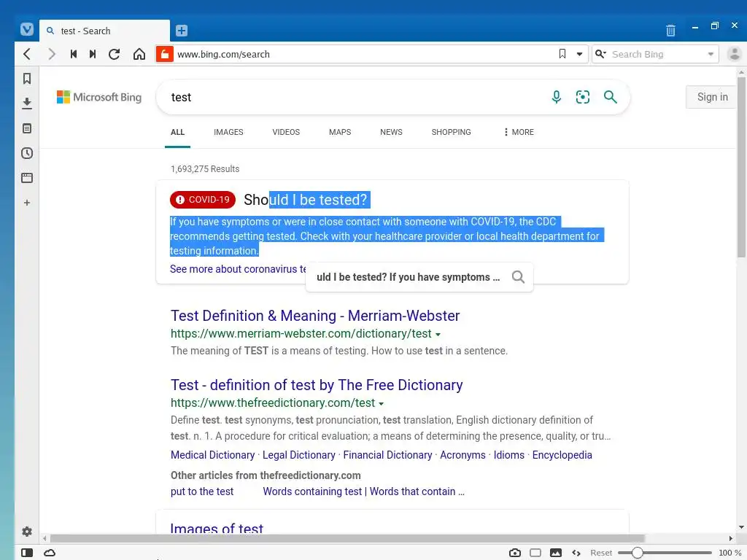Open the closed tabs trash icon
The image size is (747, 560).
(x=670, y=31)
